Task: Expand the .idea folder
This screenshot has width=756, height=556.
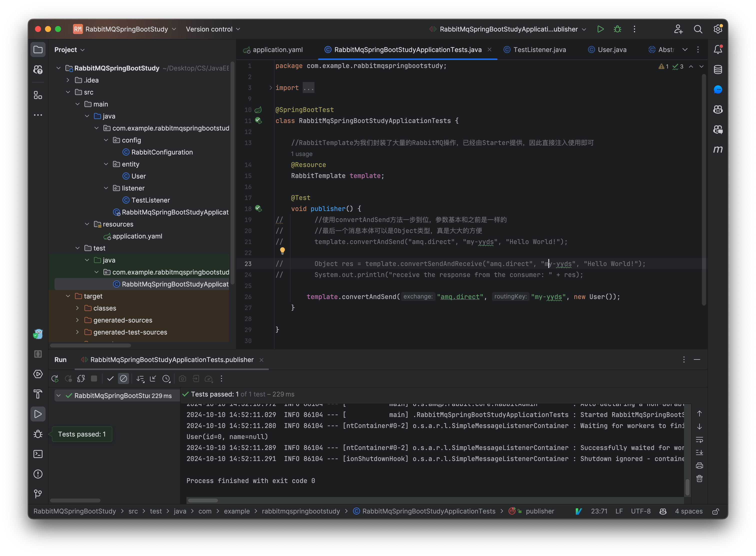Action: pyautogui.click(x=68, y=80)
